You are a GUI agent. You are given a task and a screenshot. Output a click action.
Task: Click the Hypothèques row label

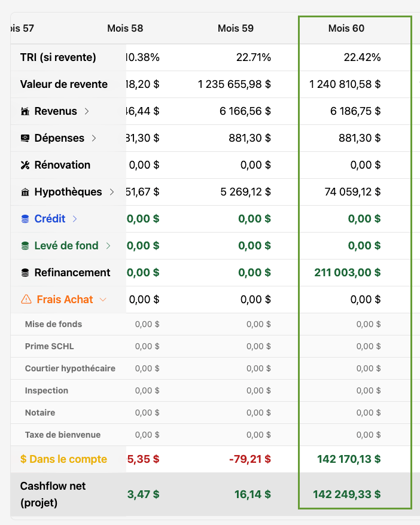[x=68, y=192]
